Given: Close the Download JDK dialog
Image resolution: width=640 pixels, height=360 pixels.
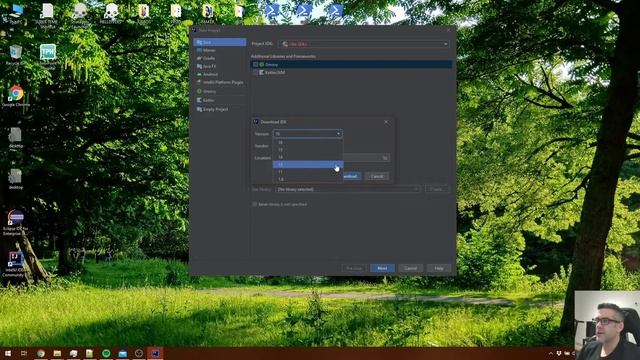Looking at the screenshot, I should click(x=386, y=122).
